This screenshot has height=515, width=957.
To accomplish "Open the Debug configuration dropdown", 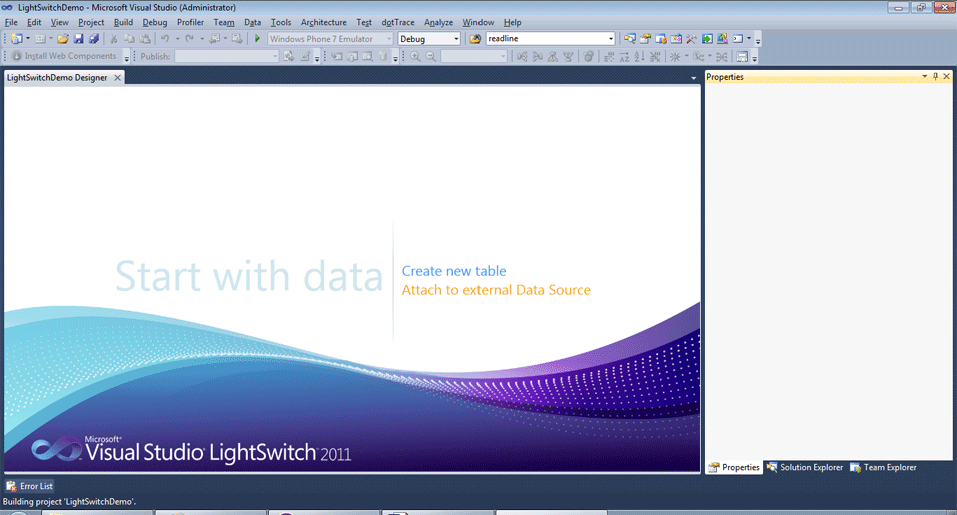I will point(455,38).
